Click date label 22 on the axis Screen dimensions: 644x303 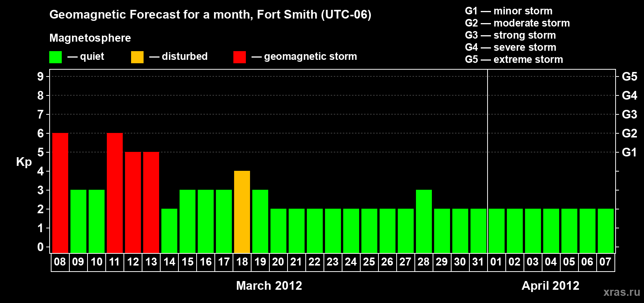[314, 262]
